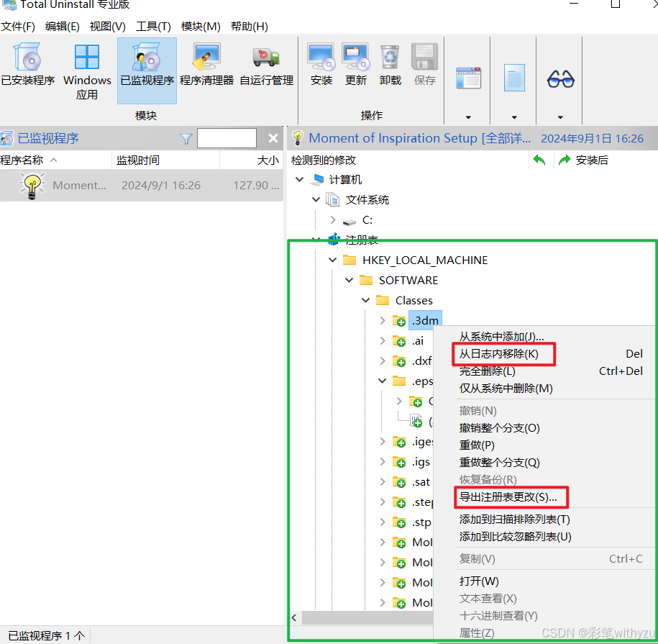Image resolution: width=658 pixels, height=644 pixels.
Task: Click the filter search input box
Action: [x=227, y=138]
